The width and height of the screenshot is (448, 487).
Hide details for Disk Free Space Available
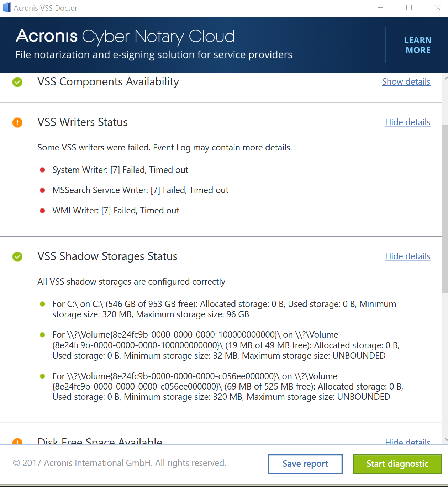tap(407, 441)
